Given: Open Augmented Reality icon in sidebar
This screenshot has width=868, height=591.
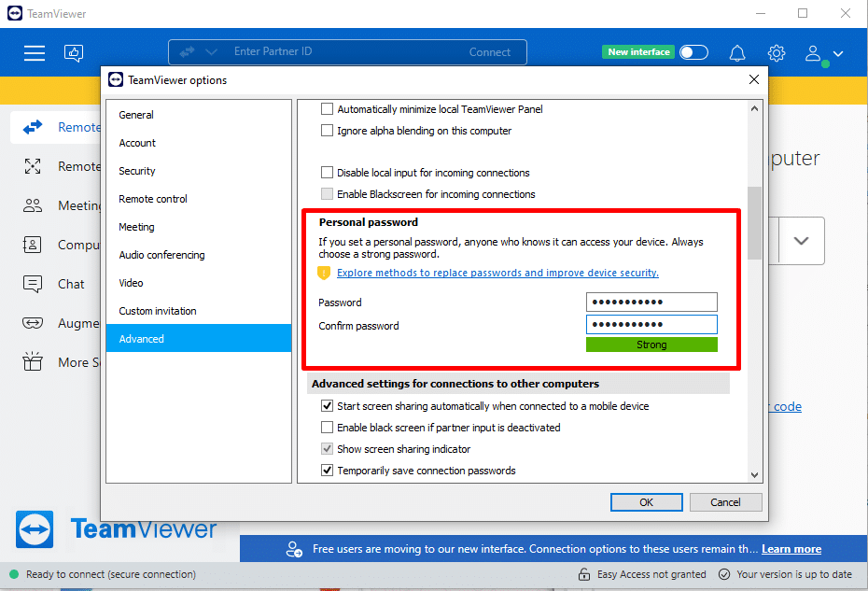Looking at the screenshot, I should [33, 323].
